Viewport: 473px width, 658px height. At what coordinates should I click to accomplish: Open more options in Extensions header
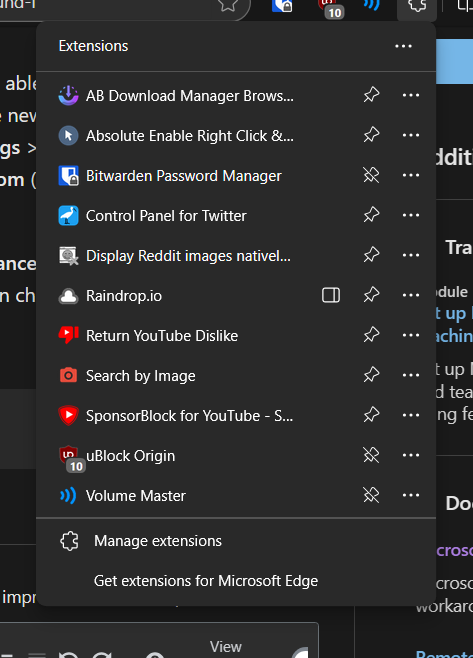click(x=403, y=46)
